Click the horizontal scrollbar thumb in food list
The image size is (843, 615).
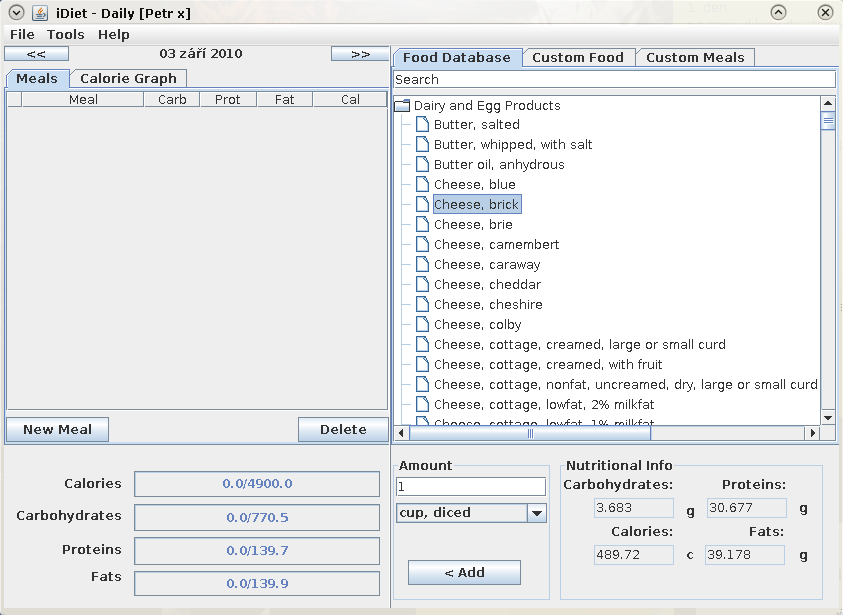[530, 433]
